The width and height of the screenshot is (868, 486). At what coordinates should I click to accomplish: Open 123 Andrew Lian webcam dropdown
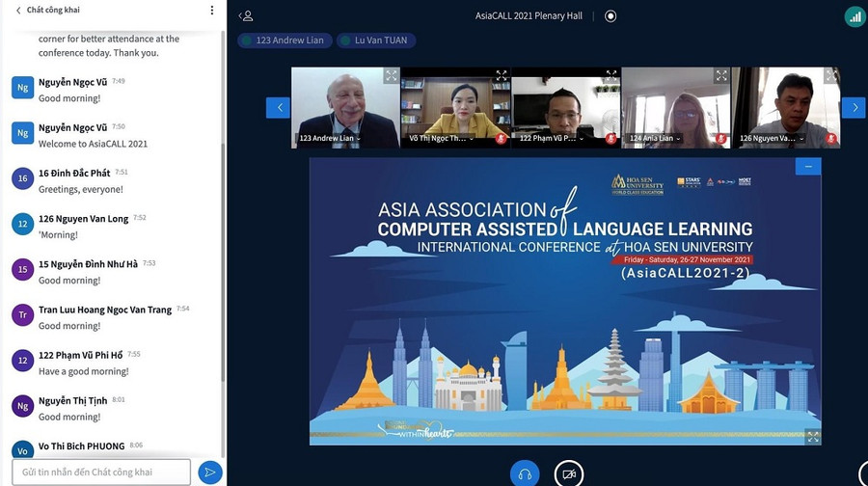(x=330, y=139)
